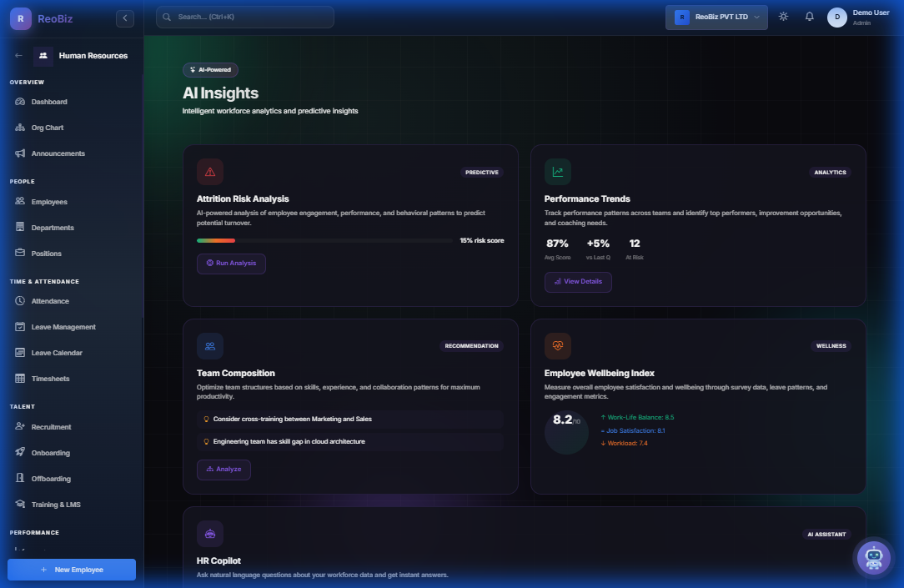
Task: Open the Demo User profile avatar
Action: tap(836, 17)
